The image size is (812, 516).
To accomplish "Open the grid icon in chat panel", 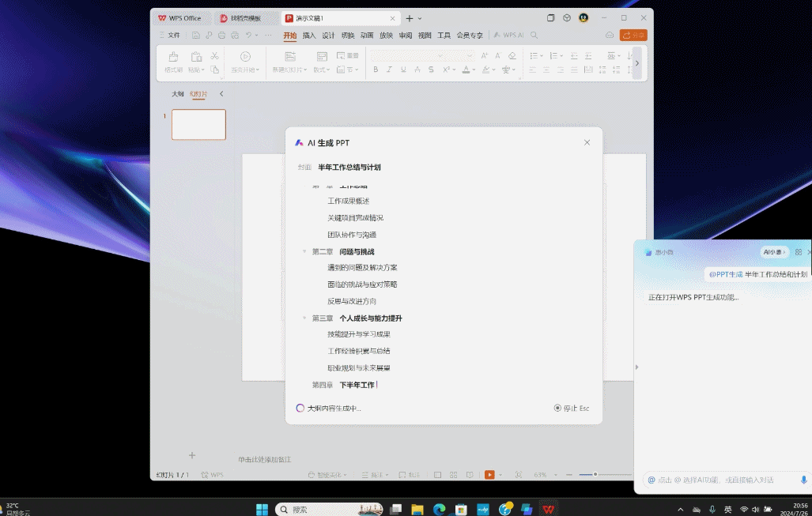I will [798, 252].
